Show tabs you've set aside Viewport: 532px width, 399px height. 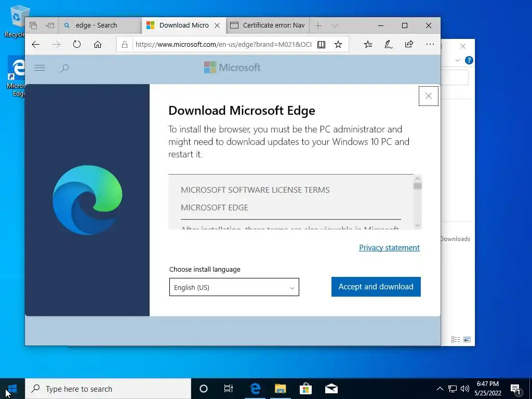click(x=33, y=25)
